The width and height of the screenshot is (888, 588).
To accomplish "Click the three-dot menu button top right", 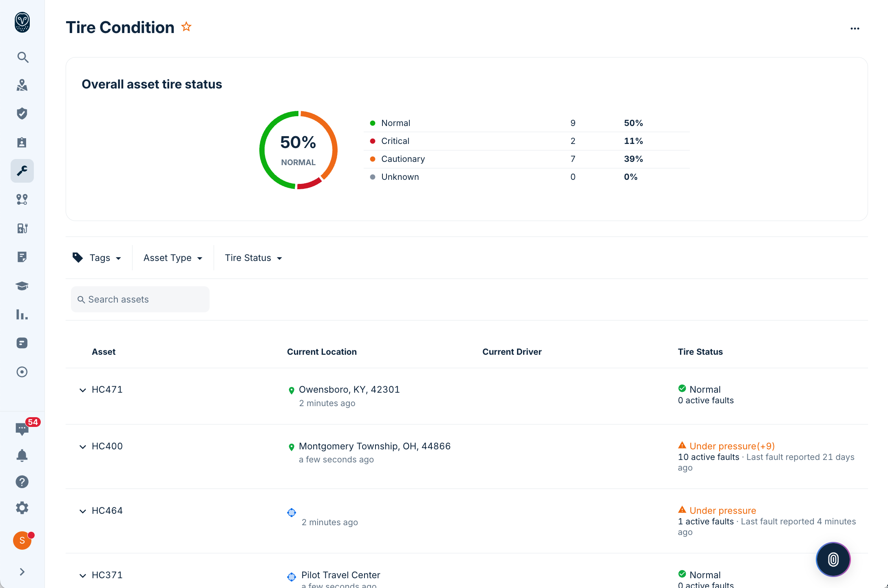I will point(855,29).
